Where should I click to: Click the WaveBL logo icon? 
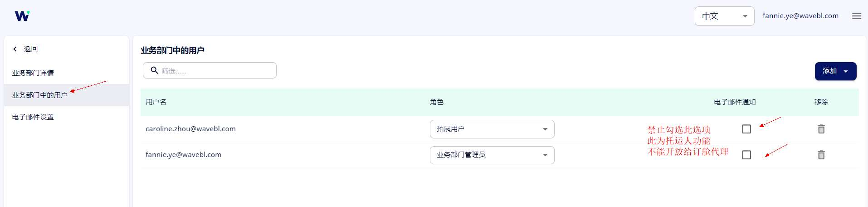point(22,16)
